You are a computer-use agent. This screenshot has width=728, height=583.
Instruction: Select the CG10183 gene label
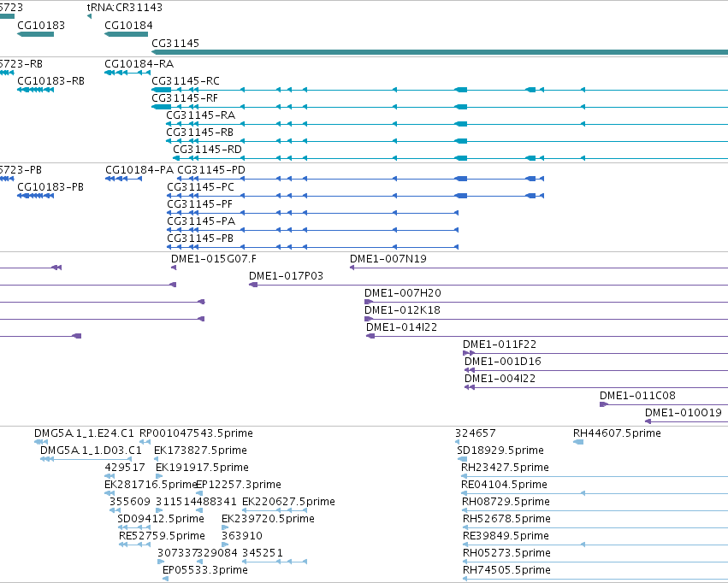tap(41, 26)
